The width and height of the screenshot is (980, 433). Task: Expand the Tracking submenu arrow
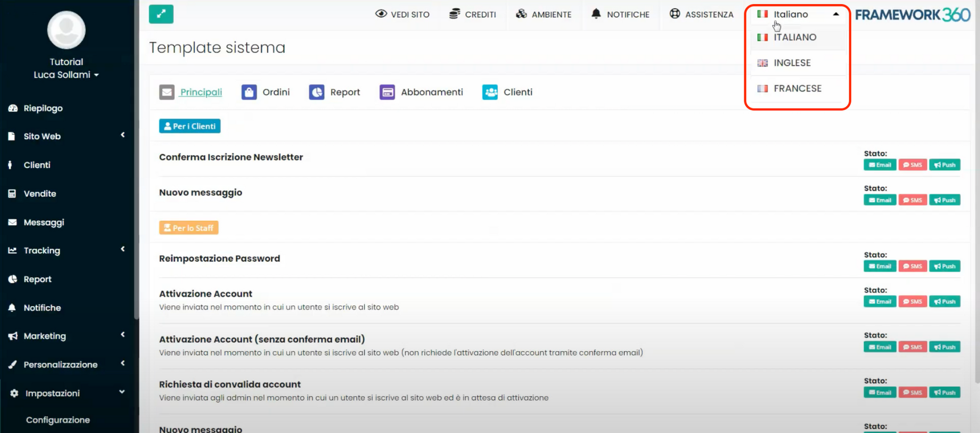pos(122,249)
